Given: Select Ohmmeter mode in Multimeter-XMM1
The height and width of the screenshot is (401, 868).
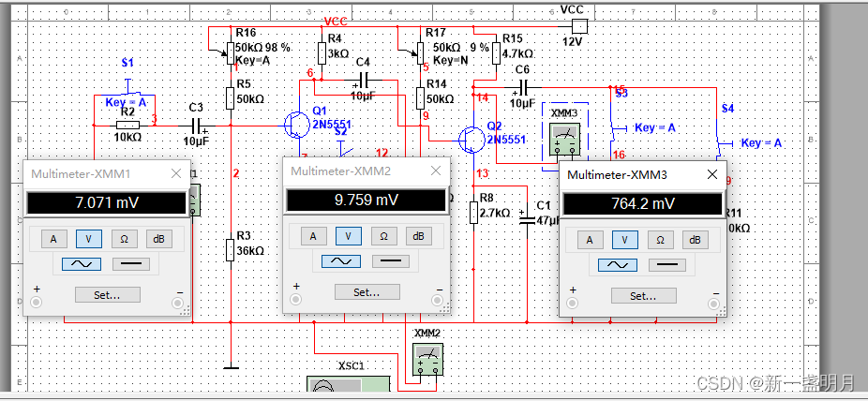Looking at the screenshot, I should tap(125, 239).
